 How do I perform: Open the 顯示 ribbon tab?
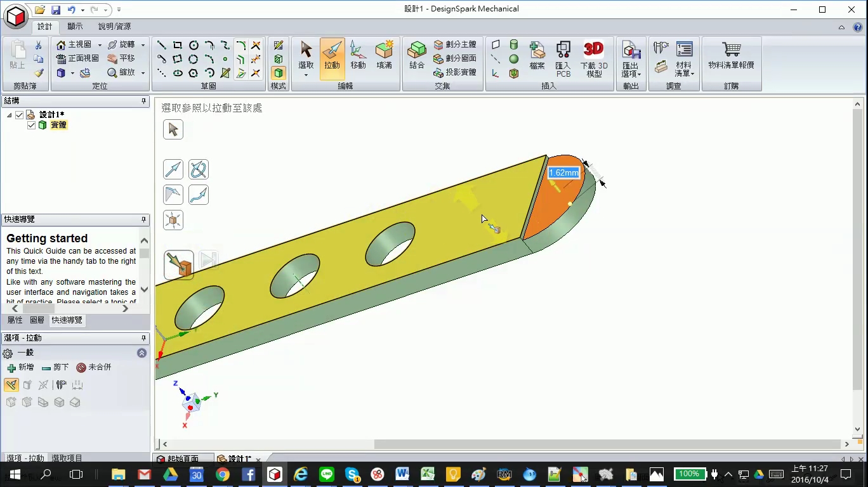(x=75, y=27)
